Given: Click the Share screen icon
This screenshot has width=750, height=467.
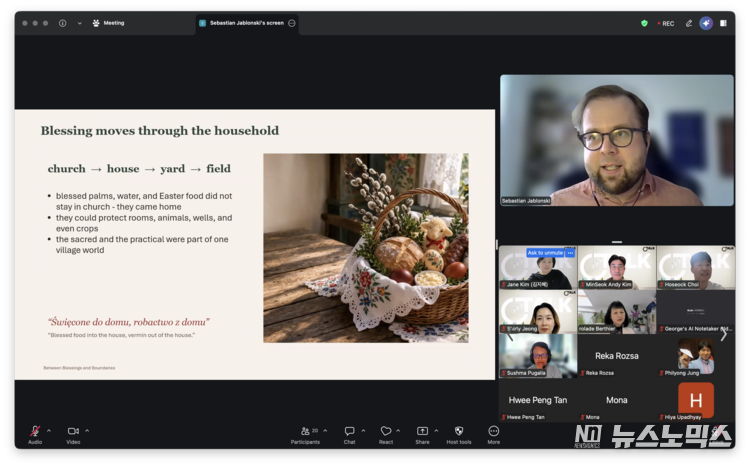Looking at the screenshot, I should (422, 431).
